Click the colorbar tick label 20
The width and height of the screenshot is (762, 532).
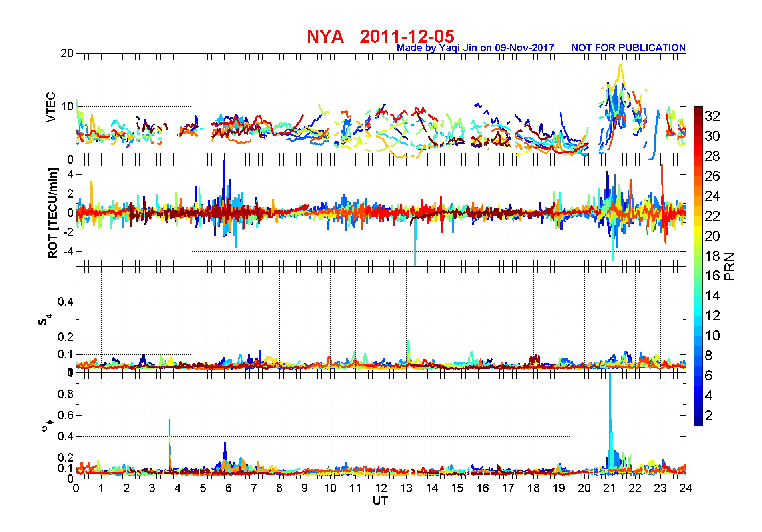coord(712,236)
